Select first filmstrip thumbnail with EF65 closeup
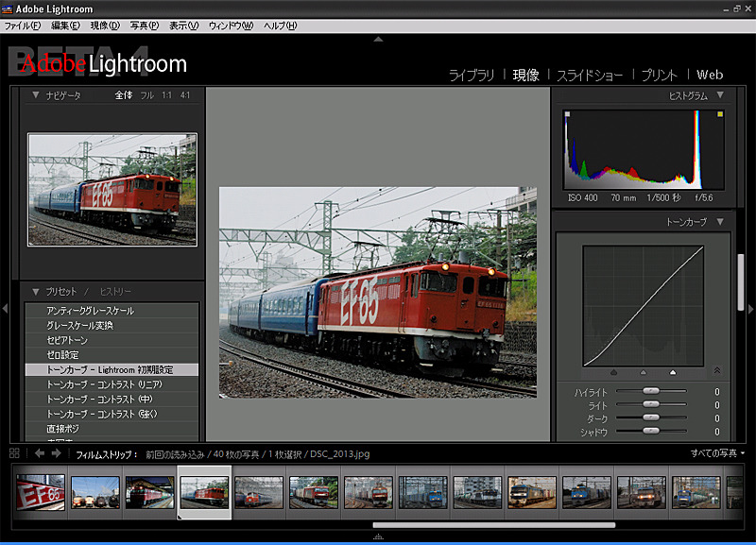This screenshot has width=756, height=545. click(41, 492)
